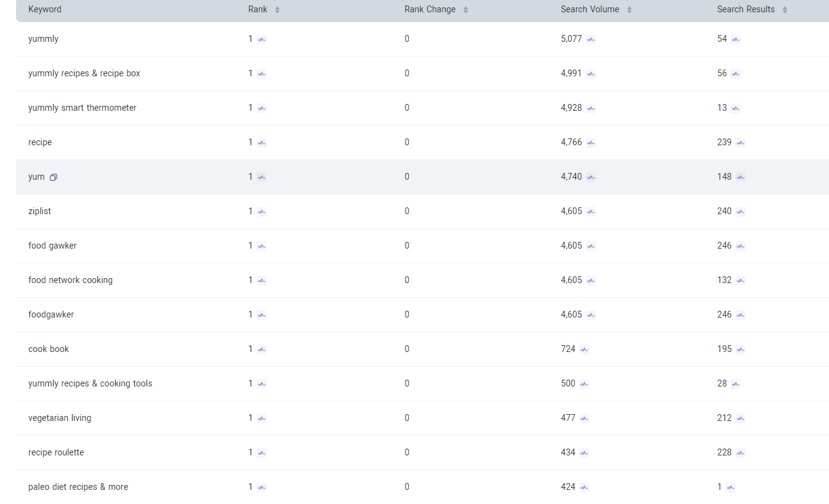View search results chart icon for 'ziplist'
This screenshot has height=504, width=829.
pyautogui.click(x=740, y=212)
